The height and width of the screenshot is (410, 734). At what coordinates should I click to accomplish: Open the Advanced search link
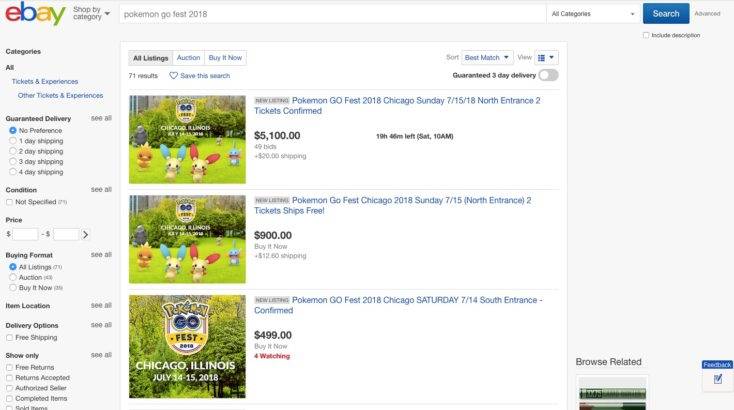(x=707, y=14)
